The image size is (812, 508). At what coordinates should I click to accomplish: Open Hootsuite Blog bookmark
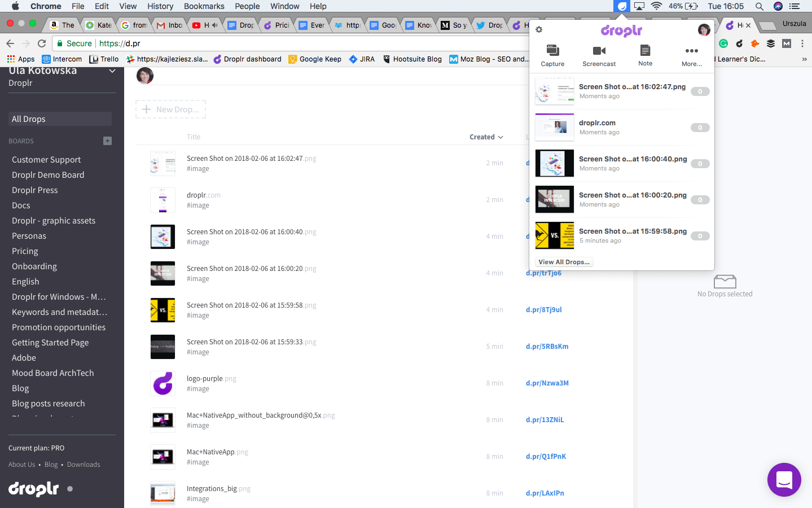point(412,59)
